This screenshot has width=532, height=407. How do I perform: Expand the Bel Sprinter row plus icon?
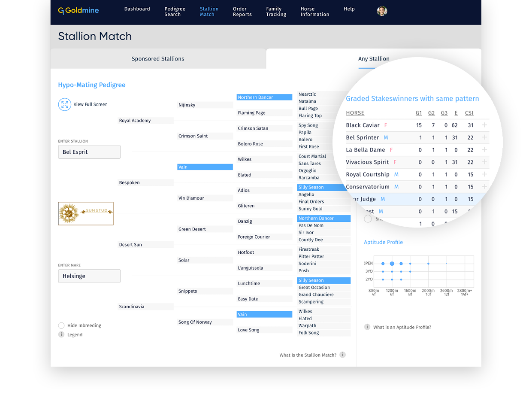point(484,137)
